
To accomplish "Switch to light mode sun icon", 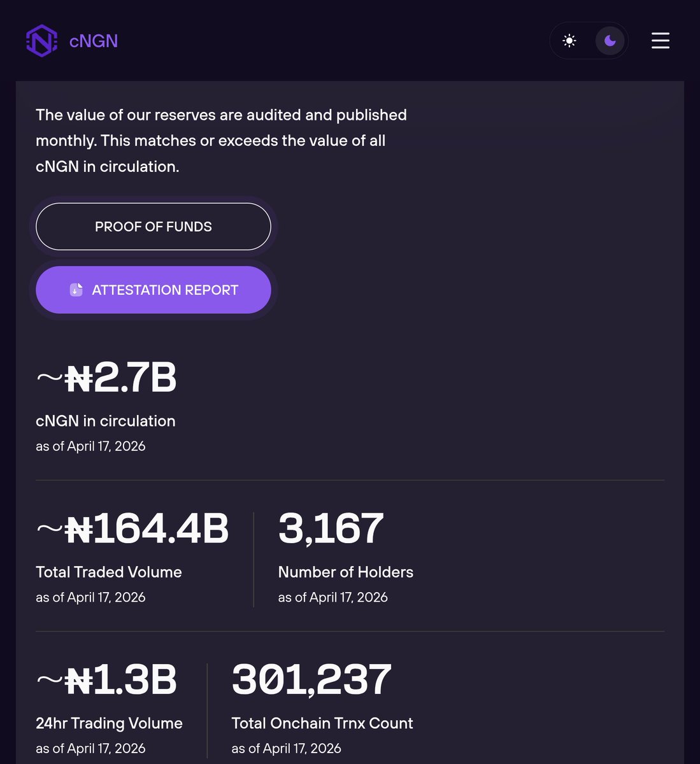I will (x=569, y=41).
